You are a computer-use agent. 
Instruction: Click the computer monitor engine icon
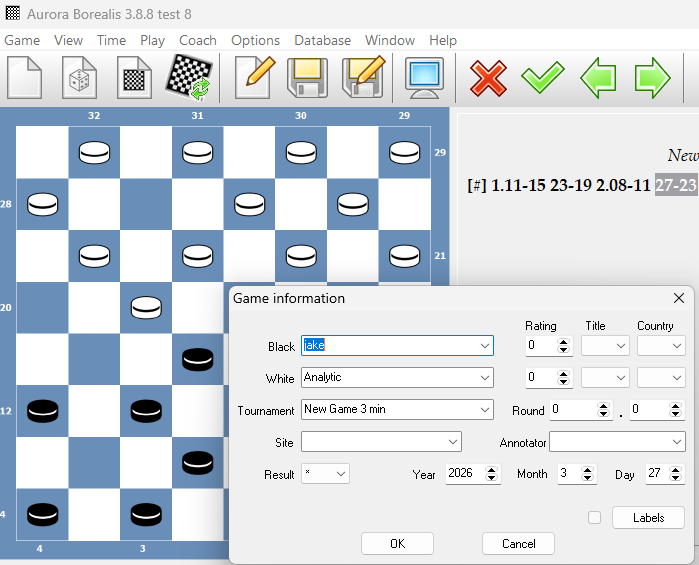point(424,78)
